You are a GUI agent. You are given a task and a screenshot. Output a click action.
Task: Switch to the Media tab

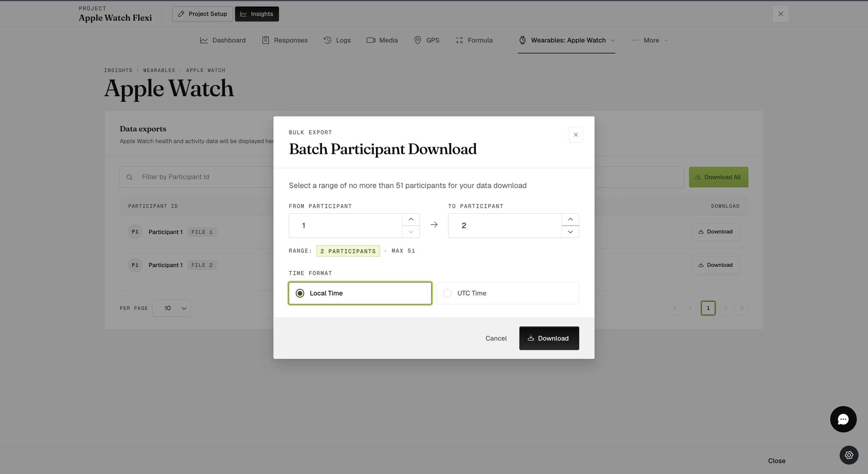coord(382,40)
